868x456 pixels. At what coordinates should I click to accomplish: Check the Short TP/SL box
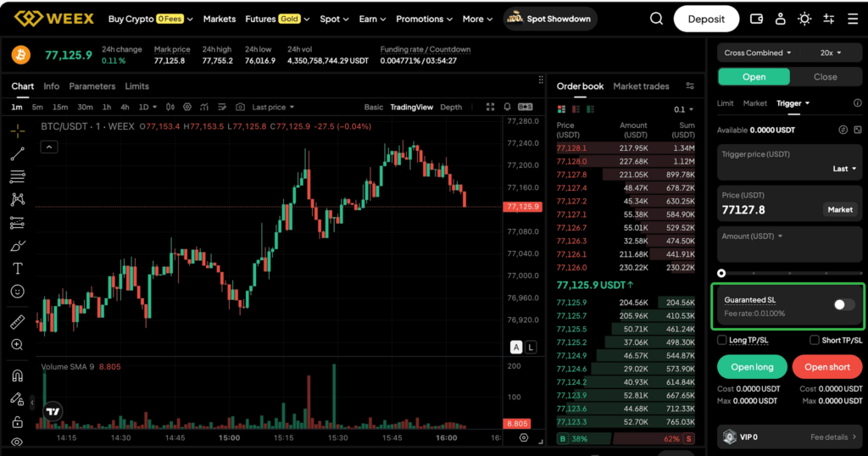(x=815, y=340)
